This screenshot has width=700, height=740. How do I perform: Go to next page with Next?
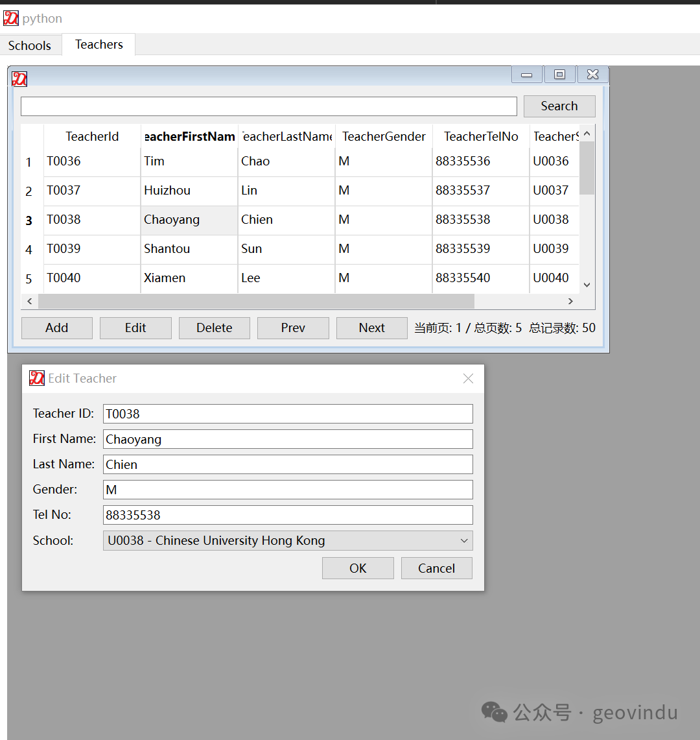click(x=371, y=328)
